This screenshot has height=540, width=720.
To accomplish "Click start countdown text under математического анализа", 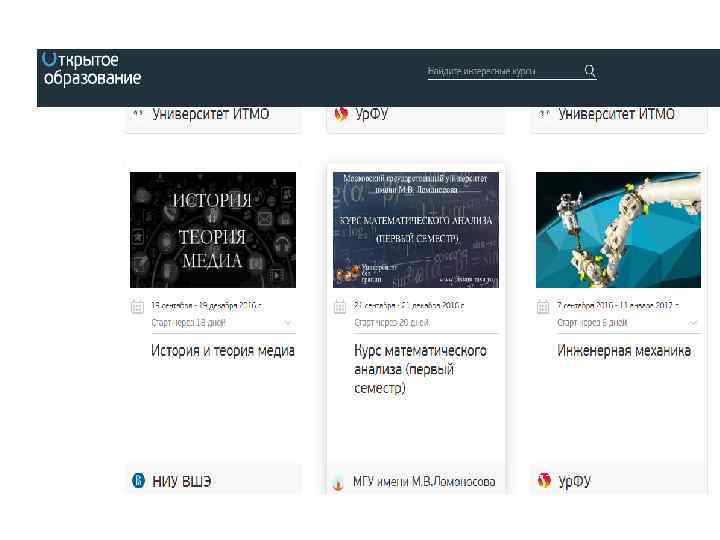I will click(392, 323).
